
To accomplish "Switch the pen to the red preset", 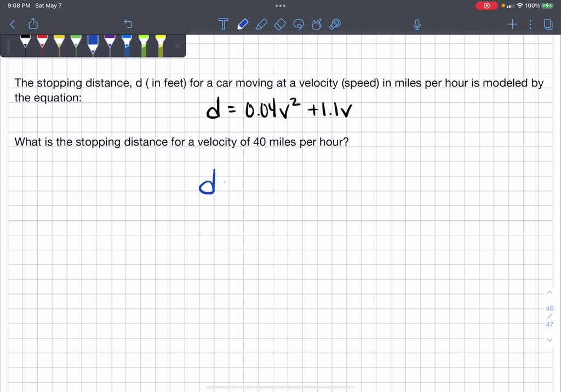I will (x=43, y=44).
